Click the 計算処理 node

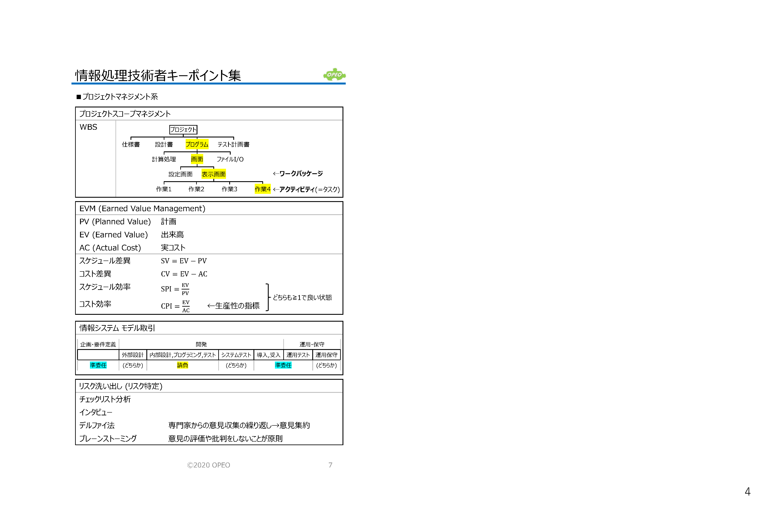click(164, 159)
